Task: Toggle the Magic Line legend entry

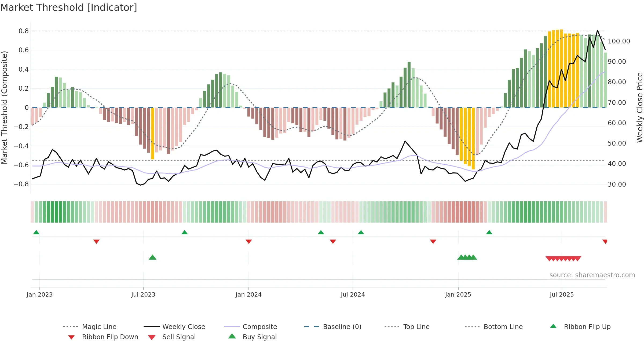Action: tap(90, 327)
